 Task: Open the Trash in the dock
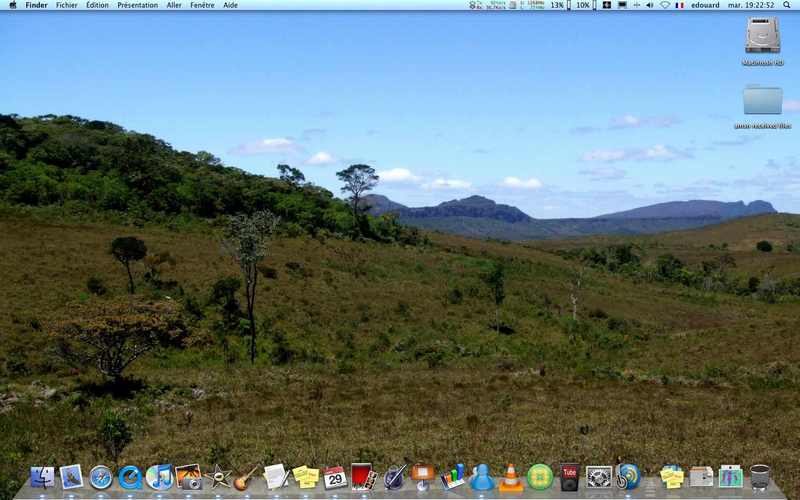pyautogui.click(x=760, y=478)
